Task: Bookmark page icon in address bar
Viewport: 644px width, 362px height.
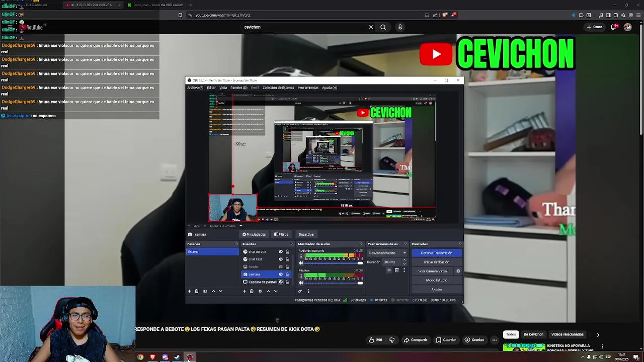Action: 180,15
